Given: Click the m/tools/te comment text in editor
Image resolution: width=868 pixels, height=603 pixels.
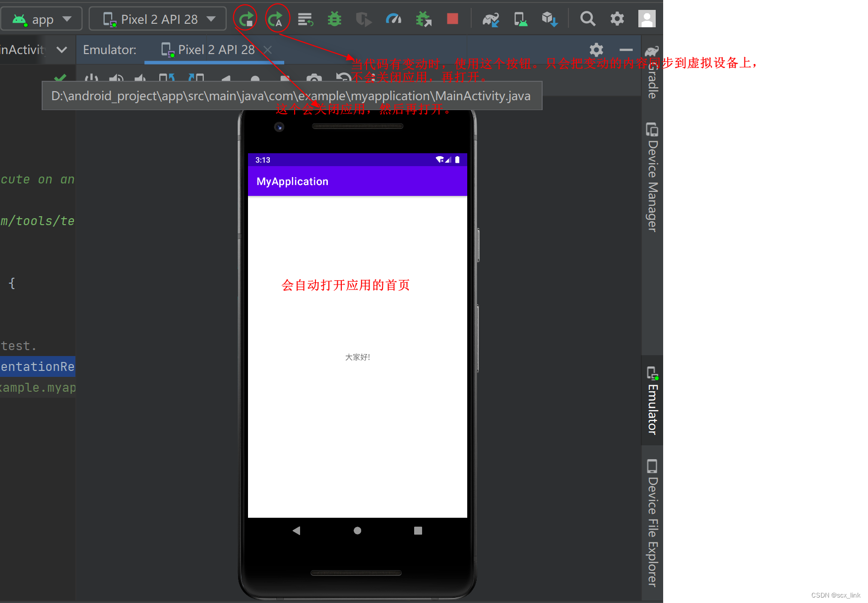Looking at the screenshot, I should click(x=38, y=221).
